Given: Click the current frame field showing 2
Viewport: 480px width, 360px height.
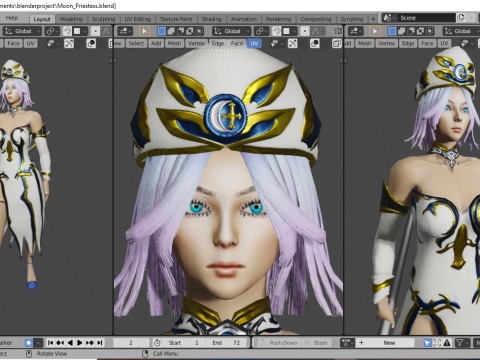Looking at the screenshot, I should tap(131, 343).
